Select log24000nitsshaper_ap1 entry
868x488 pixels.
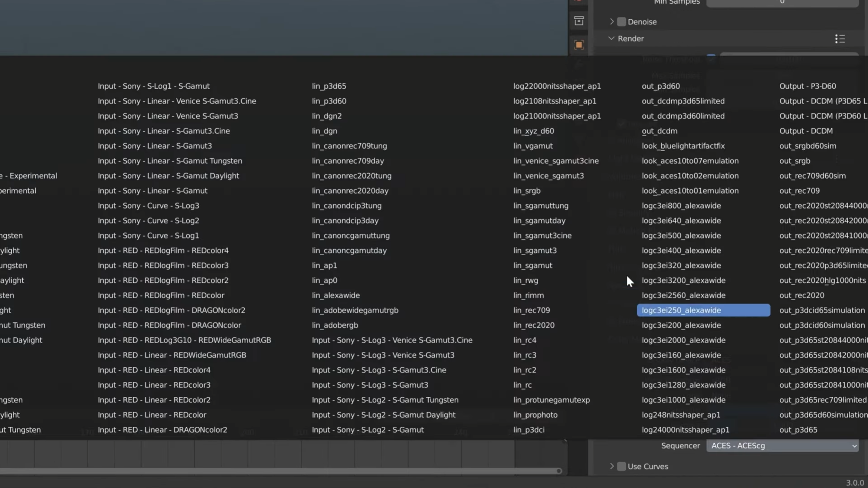[x=685, y=430]
